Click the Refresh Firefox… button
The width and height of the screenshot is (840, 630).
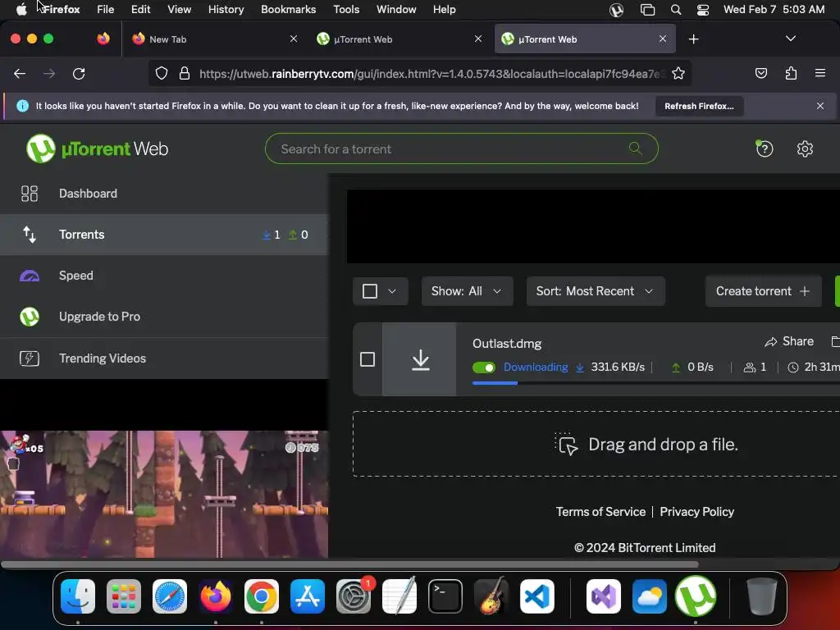click(699, 106)
